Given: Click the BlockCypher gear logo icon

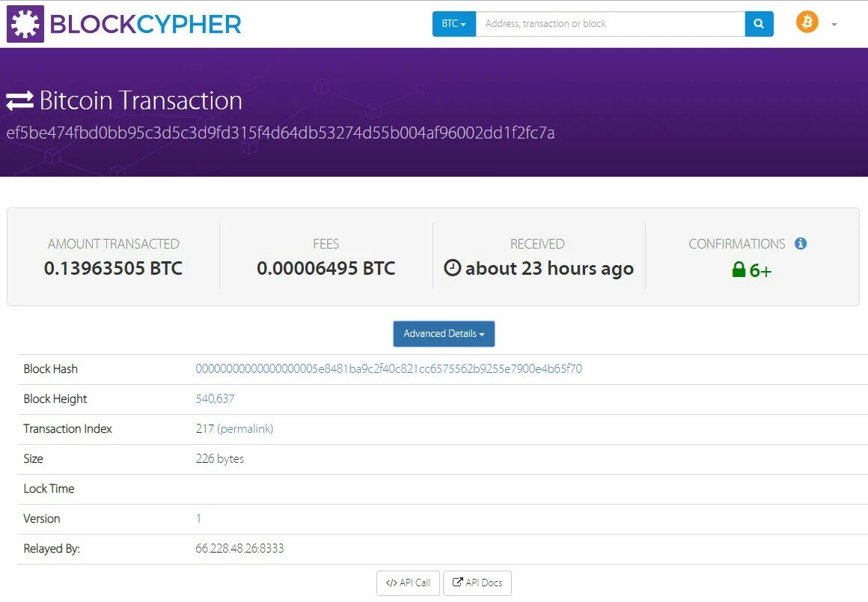Looking at the screenshot, I should 25,24.
